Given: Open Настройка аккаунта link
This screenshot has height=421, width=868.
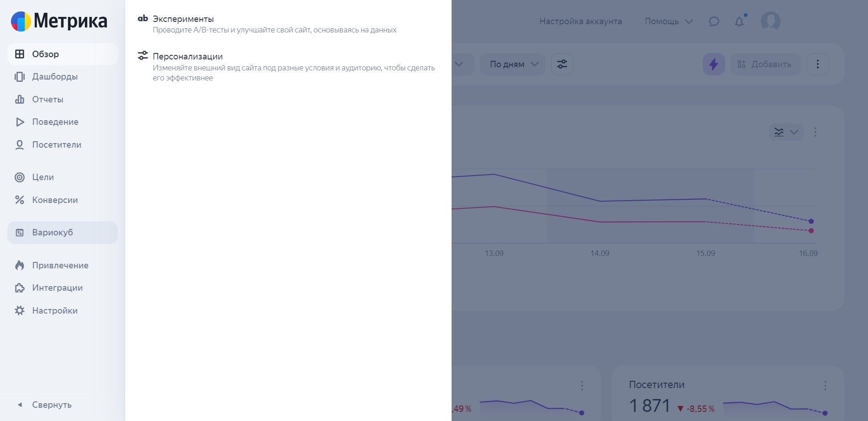Looking at the screenshot, I should (580, 21).
